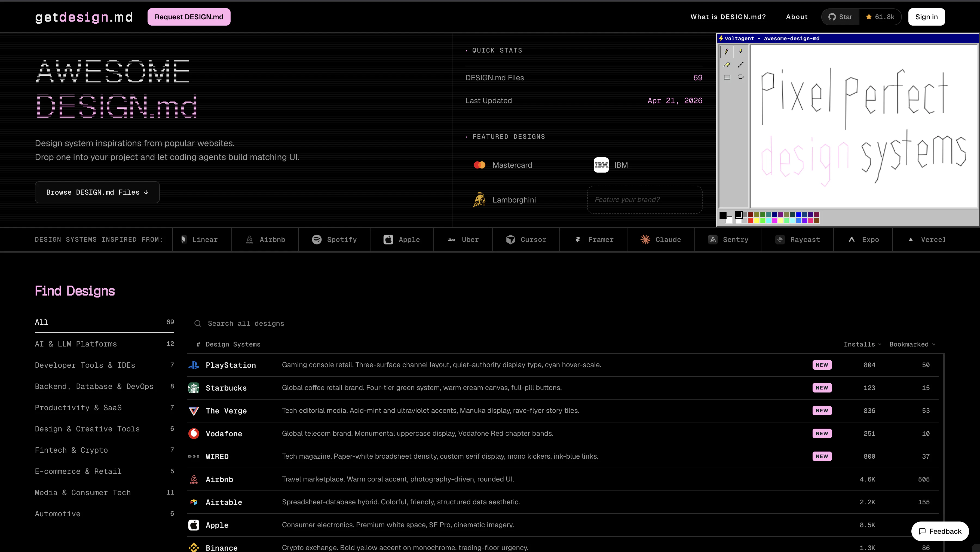
Task: Click the Request DESIGN.md button
Action: (189, 17)
